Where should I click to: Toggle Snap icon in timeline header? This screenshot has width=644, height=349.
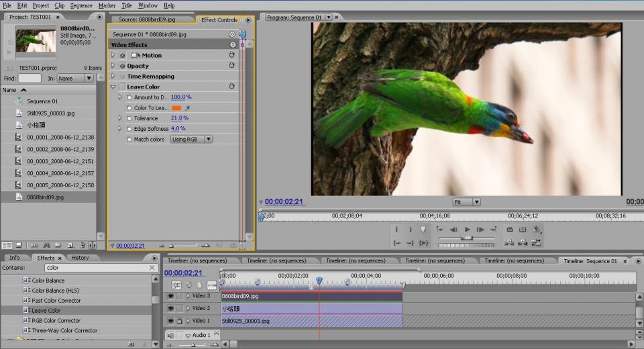pos(177,285)
